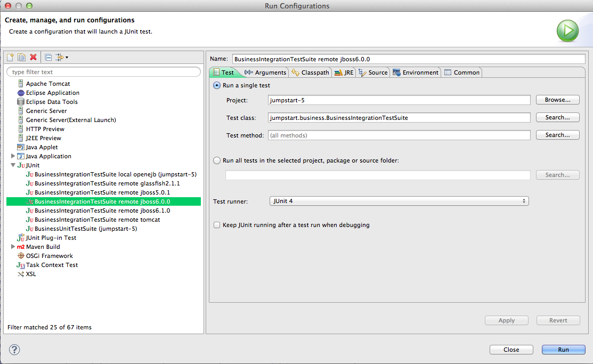Click the New launch configuration icon
The height and width of the screenshot is (364, 593).
click(x=10, y=57)
